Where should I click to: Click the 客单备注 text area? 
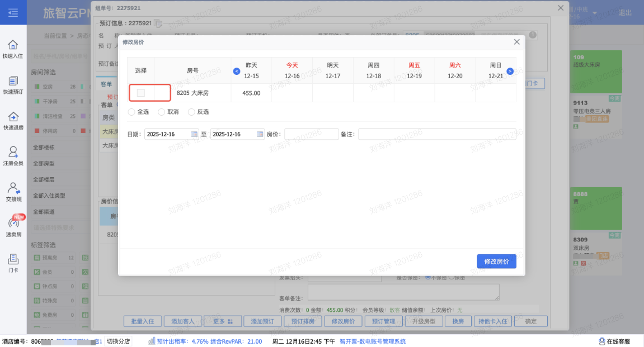click(x=403, y=292)
